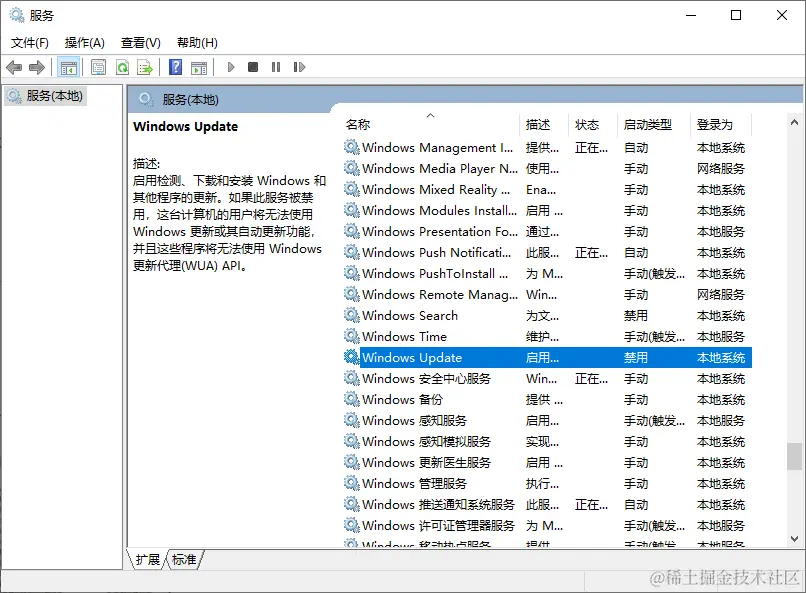Sort list by 启动类型 column header
The width and height of the screenshot is (806, 593).
(x=647, y=125)
